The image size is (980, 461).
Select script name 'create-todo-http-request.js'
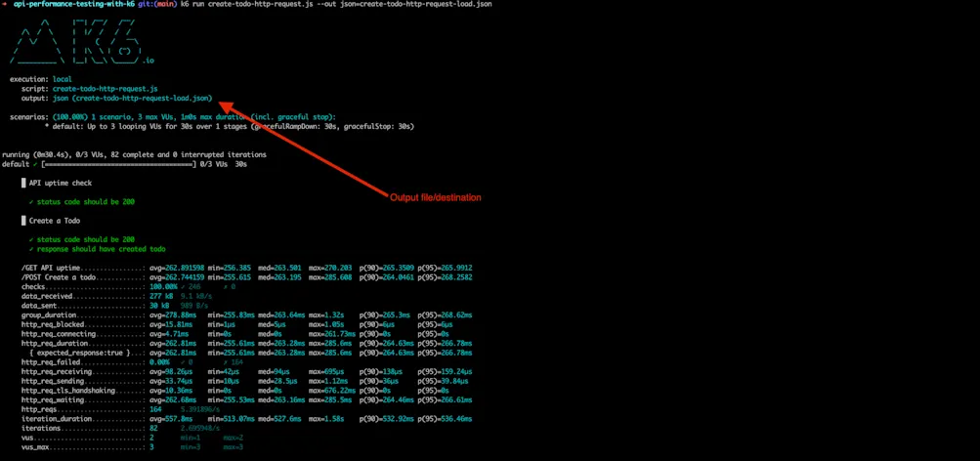(105, 89)
